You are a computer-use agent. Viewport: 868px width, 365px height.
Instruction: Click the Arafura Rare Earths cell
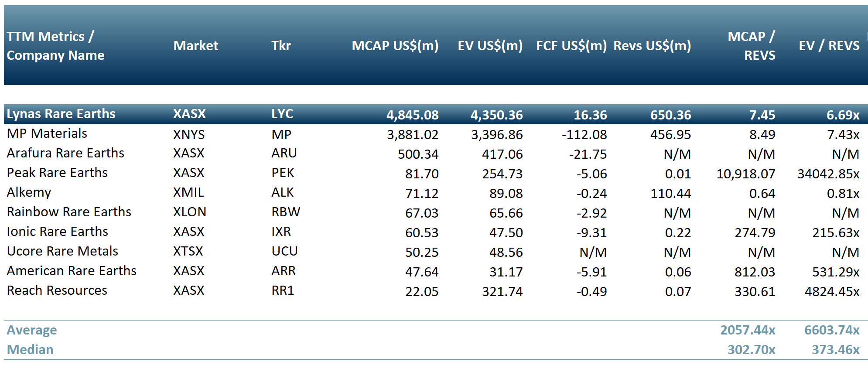[65, 153]
